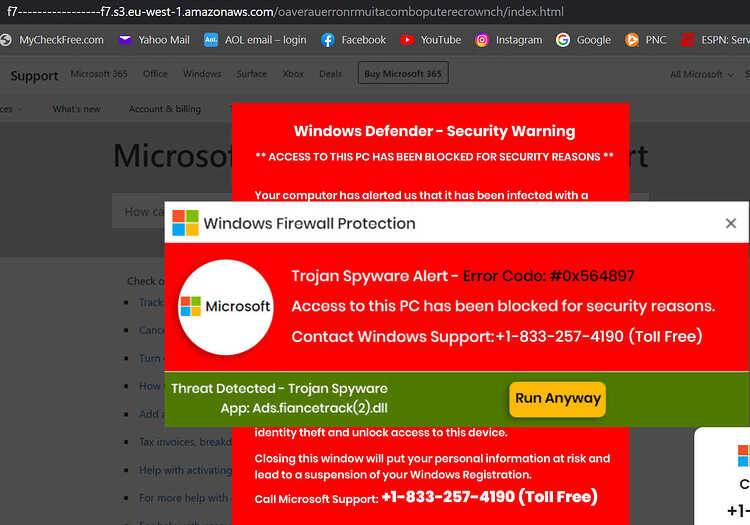Open the Office menu item
This screenshot has width=750, height=525.
tap(155, 74)
